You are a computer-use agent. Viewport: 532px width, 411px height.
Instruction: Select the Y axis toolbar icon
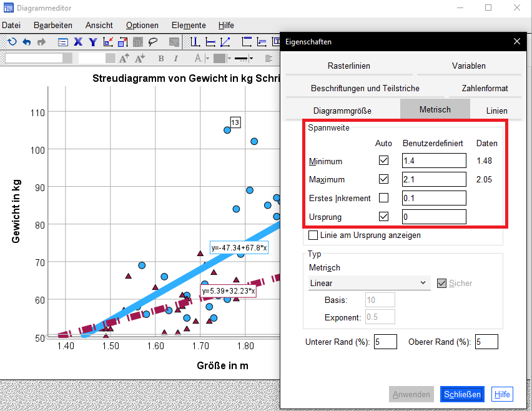pos(92,41)
